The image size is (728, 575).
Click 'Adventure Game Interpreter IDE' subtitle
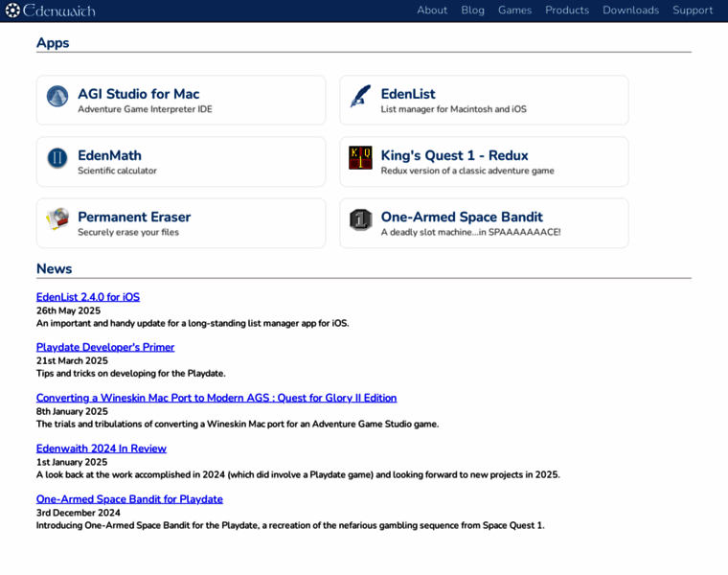pos(145,109)
